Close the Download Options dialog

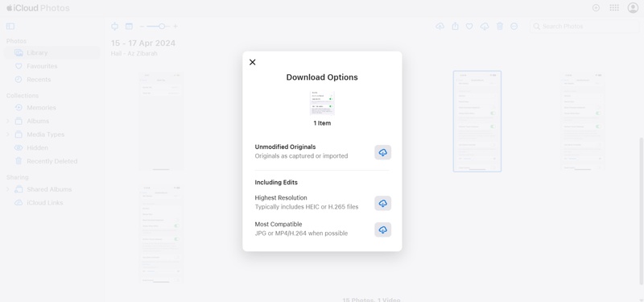[252, 62]
